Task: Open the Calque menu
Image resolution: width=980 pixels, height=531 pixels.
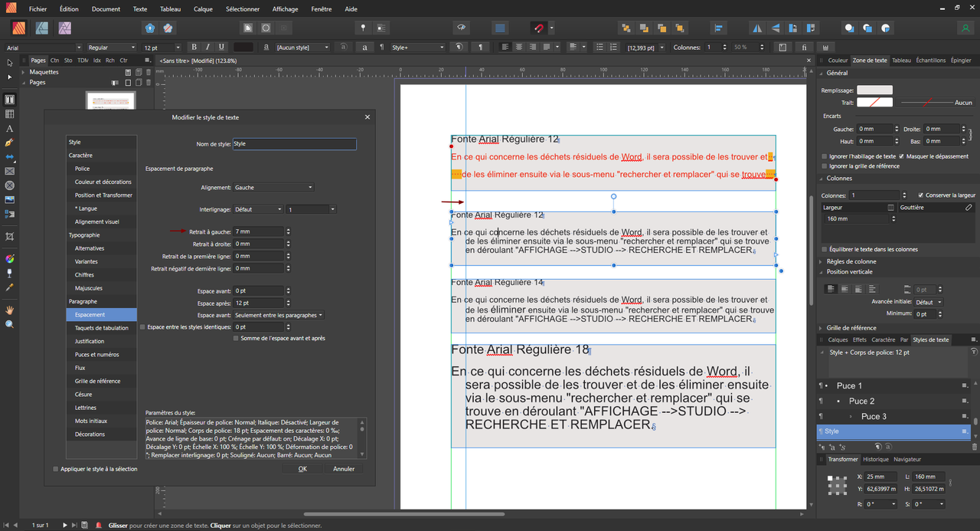Action: [x=203, y=9]
